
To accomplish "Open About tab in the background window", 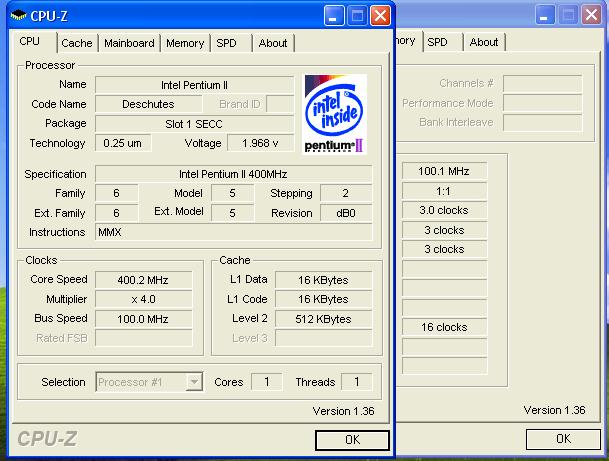I will pos(484,42).
